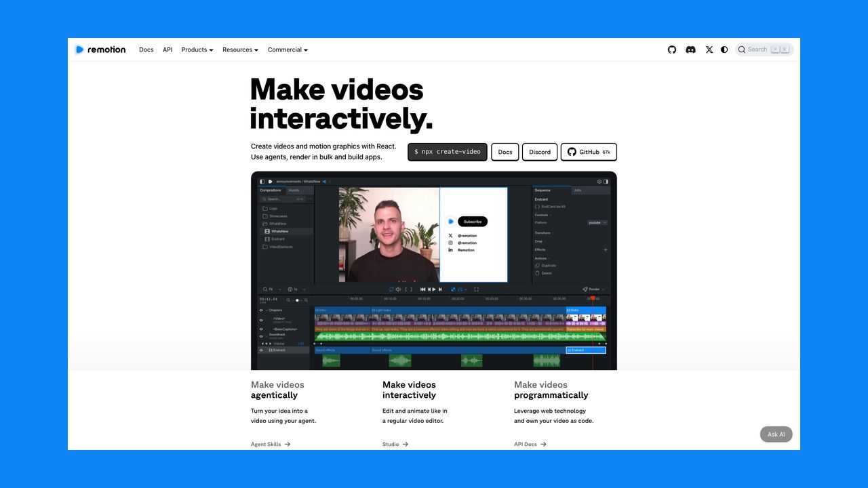Select the Endcard composition in the sidebar list

275,239
